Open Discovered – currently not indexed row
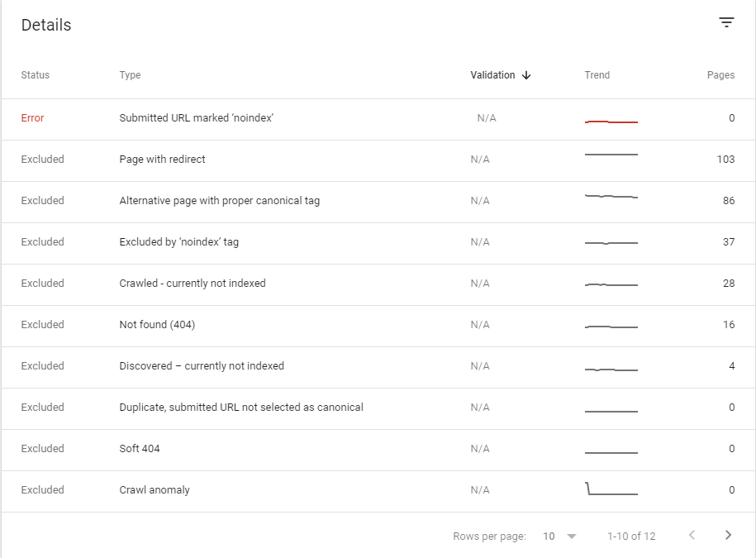756x558 pixels. pyautogui.click(x=378, y=368)
